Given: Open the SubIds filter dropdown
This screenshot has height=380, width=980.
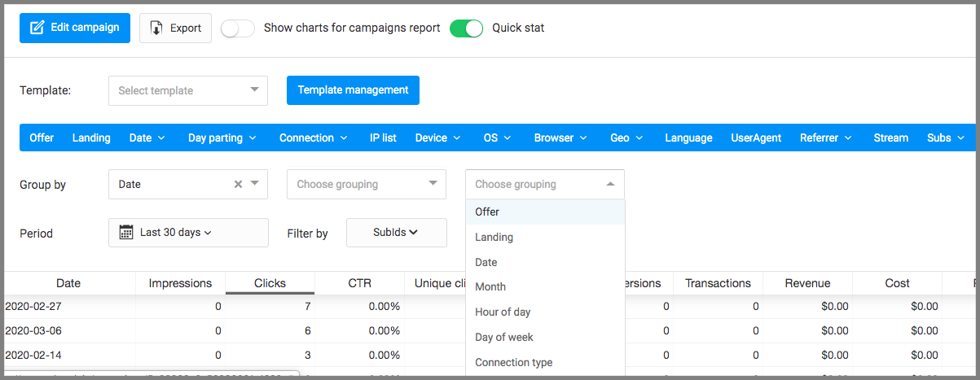Looking at the screenshot, I should (x=396, y=233).
